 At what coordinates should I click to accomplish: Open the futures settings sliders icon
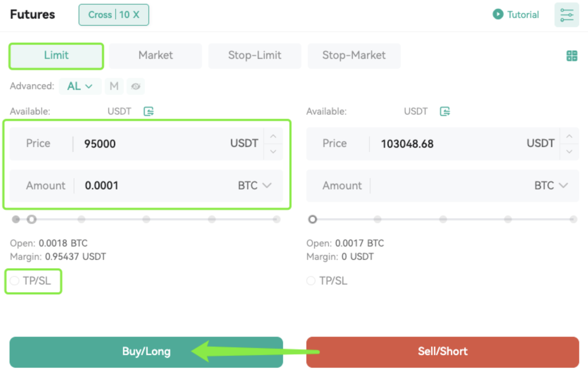tap(566, 15)
